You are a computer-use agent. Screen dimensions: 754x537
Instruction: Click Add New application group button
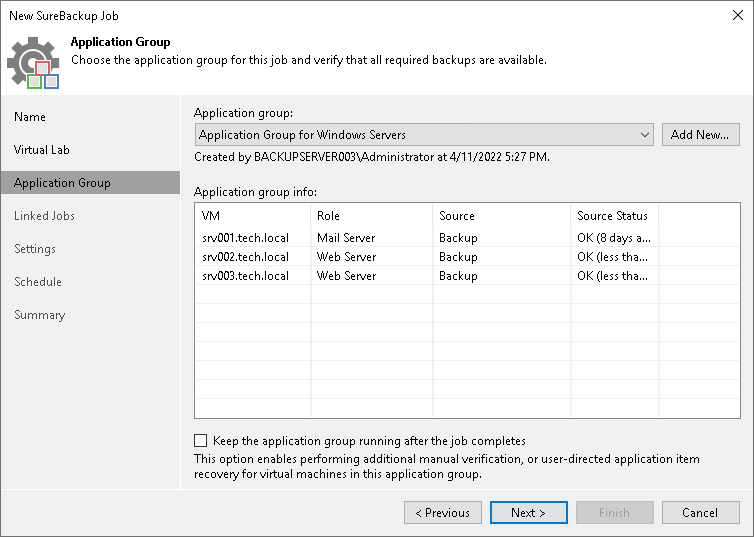point(701,135)
